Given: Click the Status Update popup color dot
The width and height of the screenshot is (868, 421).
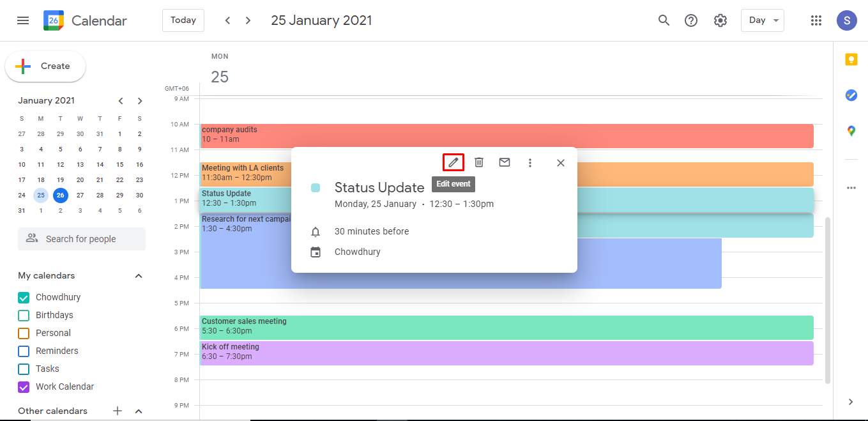Looking at the screenshot, I should pyautogui.click(x=316, y=188).
